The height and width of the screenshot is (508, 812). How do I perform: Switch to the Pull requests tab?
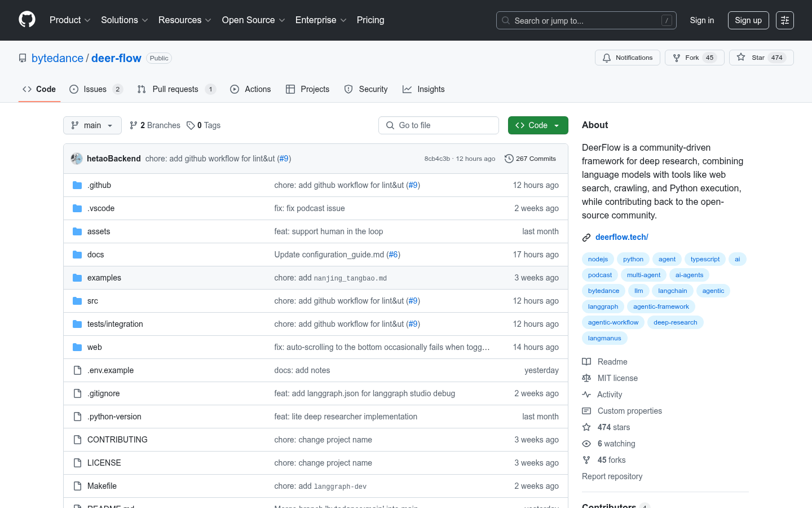pyautogui.click(x=175, y=89)
